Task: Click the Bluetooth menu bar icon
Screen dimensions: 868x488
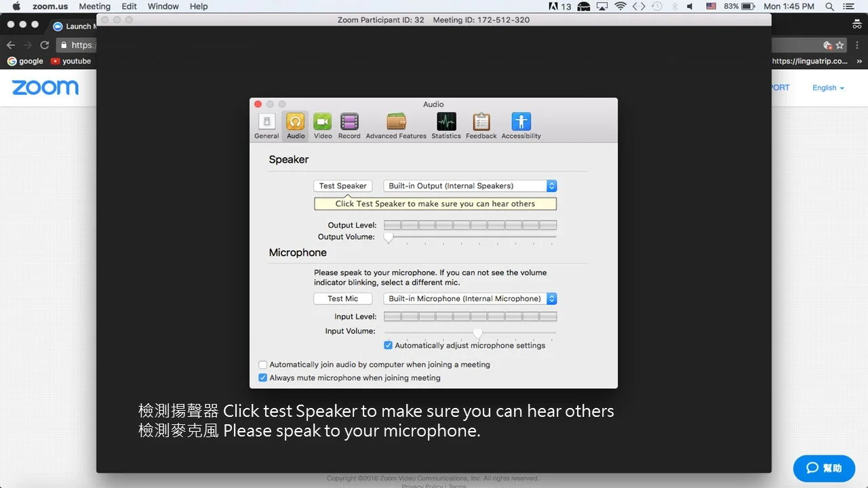Action: click(x=673, y=6)
